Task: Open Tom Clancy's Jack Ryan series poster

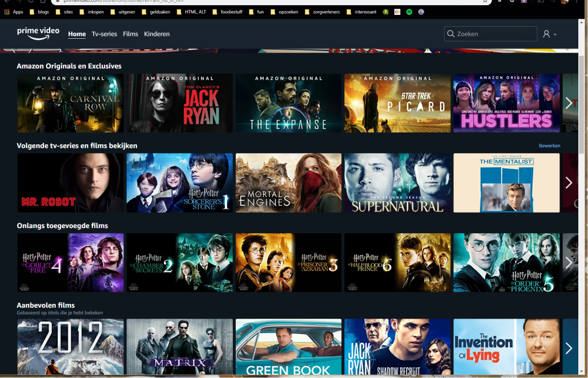Action: pos(180,103)
